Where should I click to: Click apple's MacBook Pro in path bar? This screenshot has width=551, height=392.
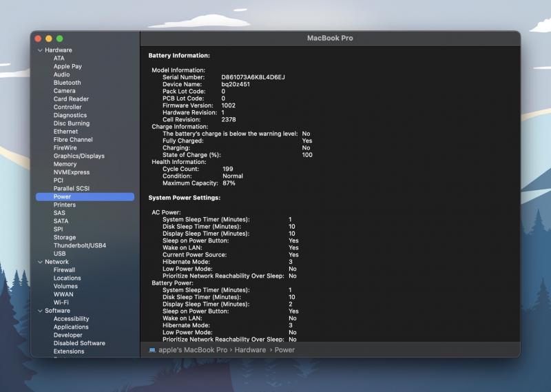(x=193, y=350)
